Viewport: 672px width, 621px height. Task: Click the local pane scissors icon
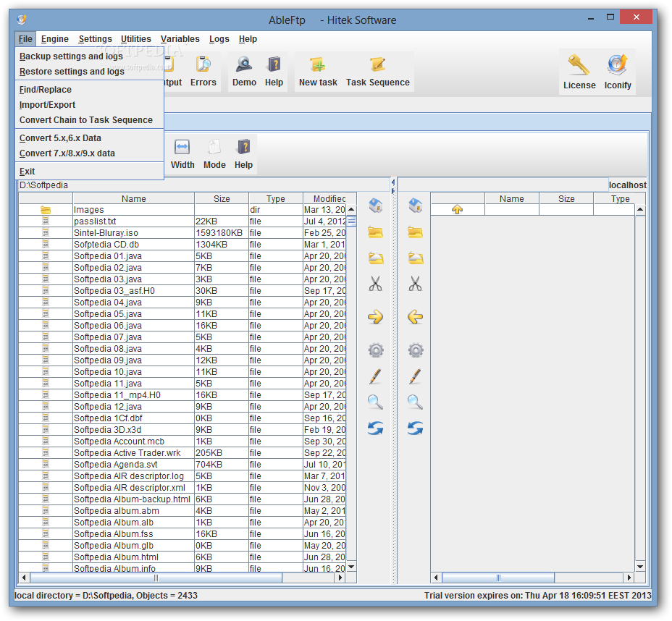pos(375,284)
